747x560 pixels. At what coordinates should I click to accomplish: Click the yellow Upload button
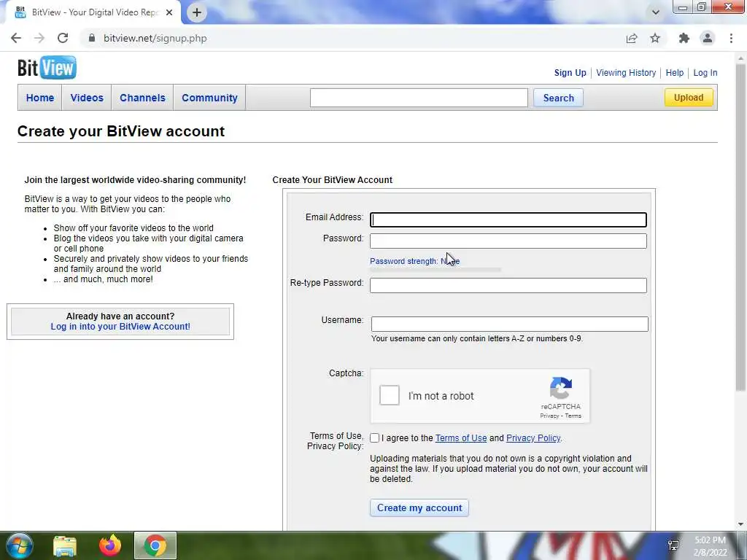(x=689, y=98)
